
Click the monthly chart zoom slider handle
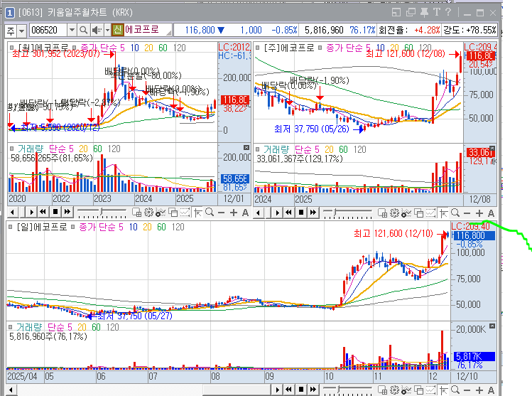(x=102, y=213)
